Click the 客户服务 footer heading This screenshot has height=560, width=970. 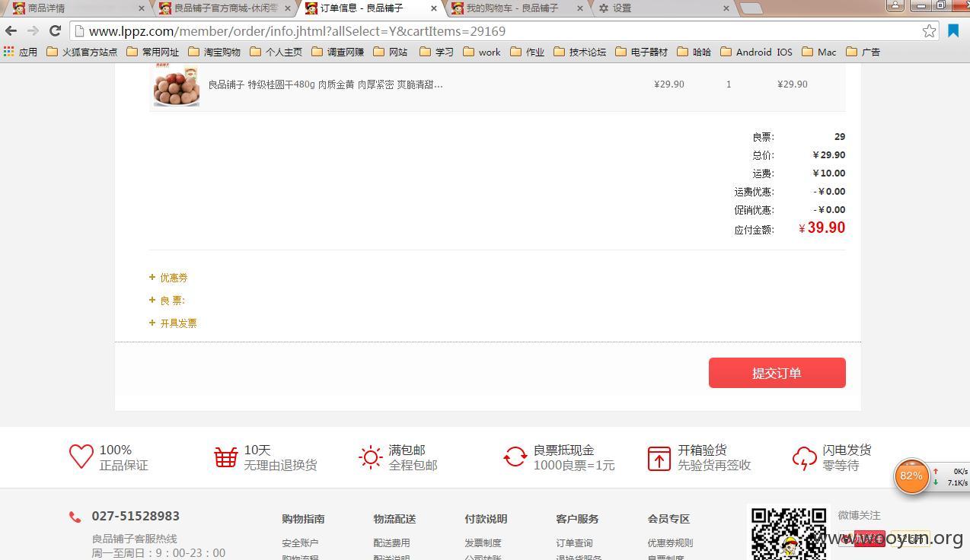(577, 519)
